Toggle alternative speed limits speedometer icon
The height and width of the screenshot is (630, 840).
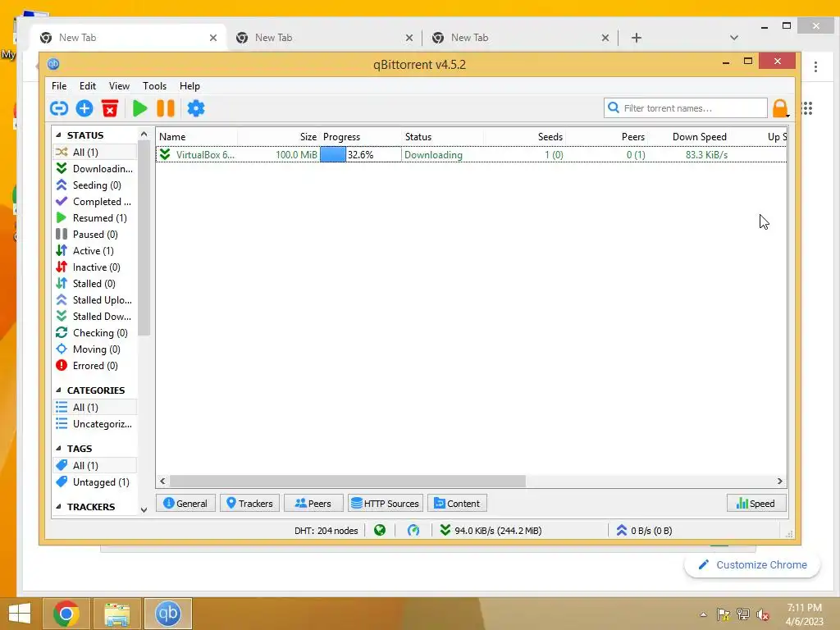(413, 531)
